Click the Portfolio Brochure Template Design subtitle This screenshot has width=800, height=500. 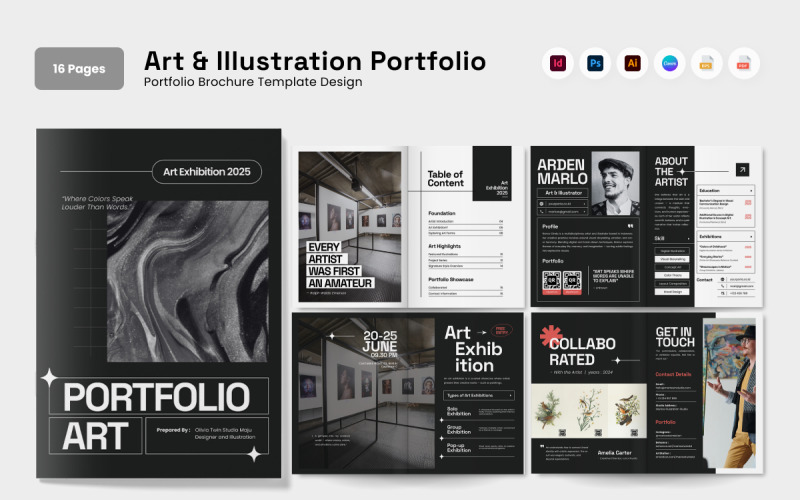253,82
